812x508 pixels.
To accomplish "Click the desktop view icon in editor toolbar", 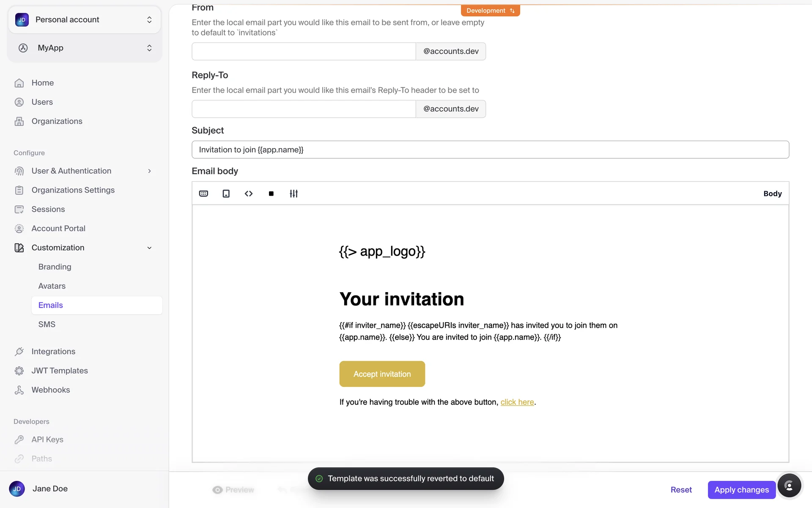I will tap(203, 193).
